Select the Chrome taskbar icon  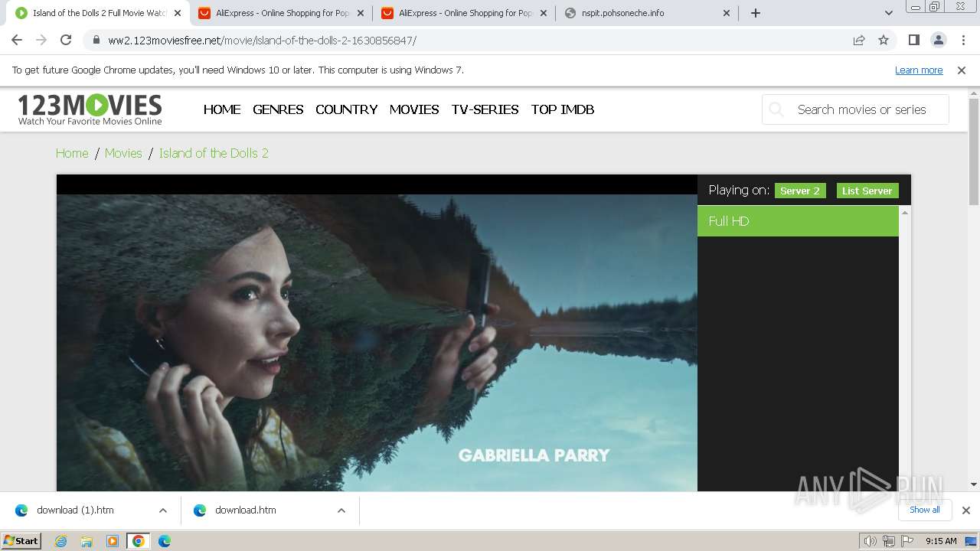(139, 541)
